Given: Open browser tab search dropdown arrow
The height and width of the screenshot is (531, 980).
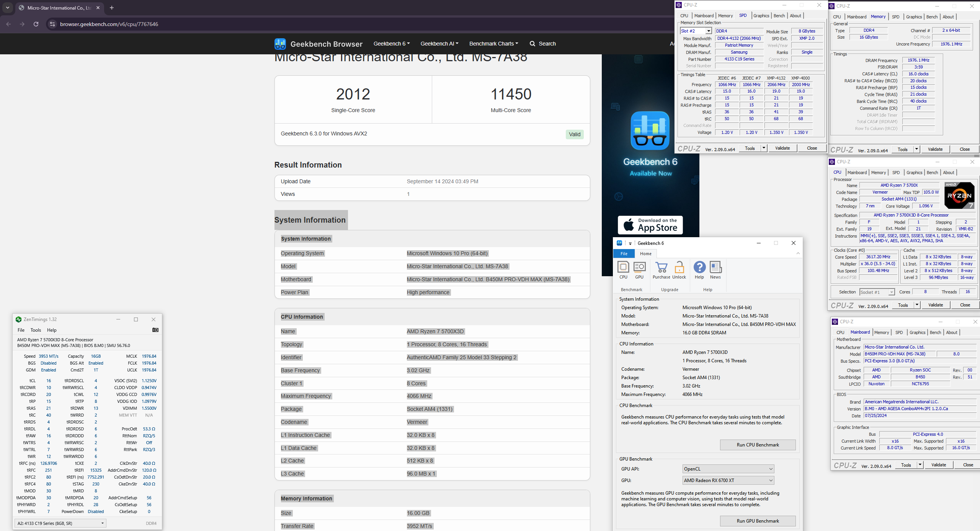Looking at the screenshot, I should (8, 8).
